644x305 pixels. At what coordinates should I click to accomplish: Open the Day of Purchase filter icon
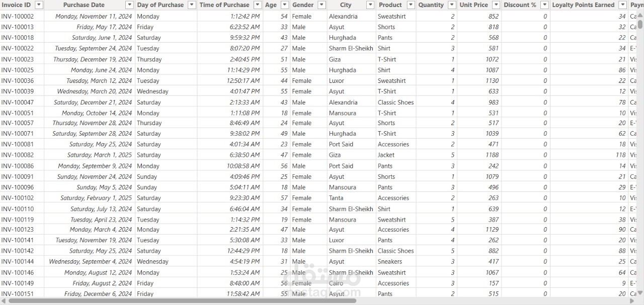(191, 5)
